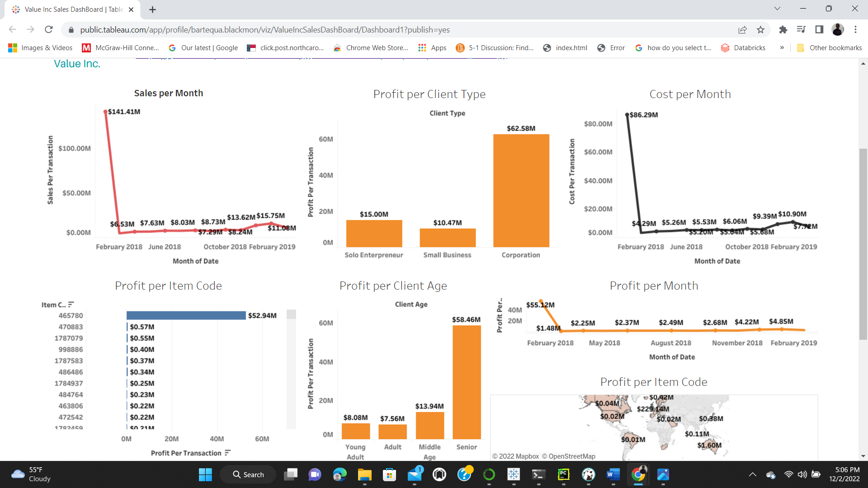This screenshot has width=868, height=488.
Task: Expand the Other bookmarks folder
Action: click(x=830, y=47)
